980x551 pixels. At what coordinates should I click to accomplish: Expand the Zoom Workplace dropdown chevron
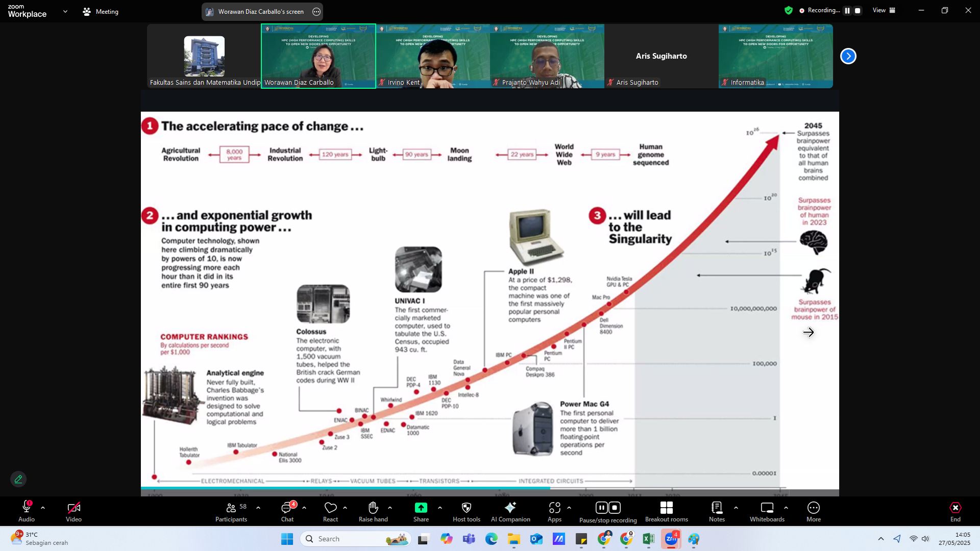pyautogui.click(x=65, y=11)
